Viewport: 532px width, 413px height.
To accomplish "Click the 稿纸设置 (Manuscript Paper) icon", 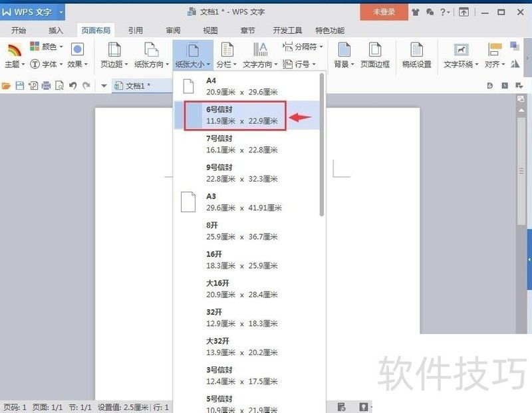I will pyautogui.click(x=416, y=50).
